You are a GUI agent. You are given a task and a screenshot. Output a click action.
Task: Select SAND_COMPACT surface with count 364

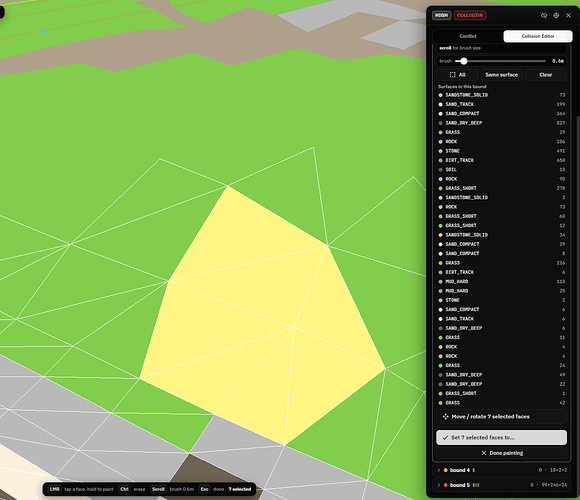pyautogui.click(x=501, y=114)
